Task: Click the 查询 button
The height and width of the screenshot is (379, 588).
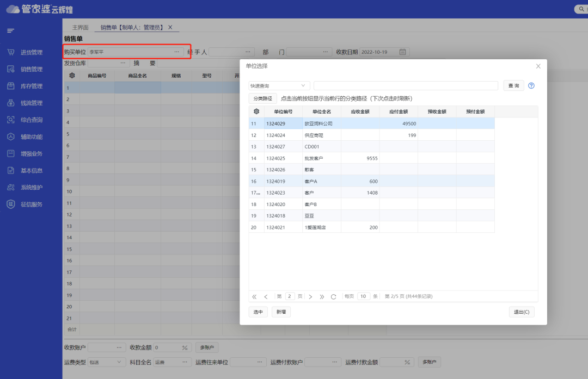Action: [513, 86]
